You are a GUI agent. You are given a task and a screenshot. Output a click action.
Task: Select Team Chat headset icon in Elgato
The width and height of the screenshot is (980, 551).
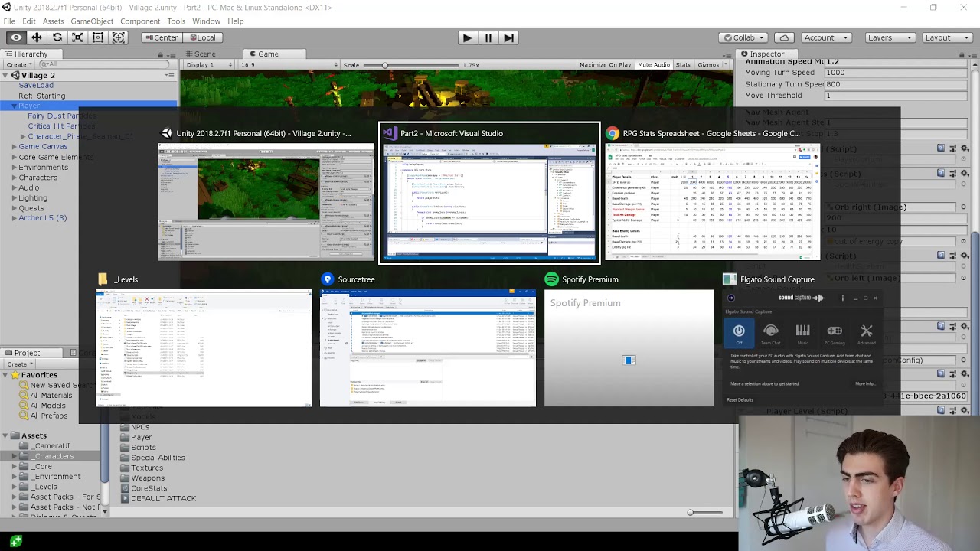(x=771, y=331)
